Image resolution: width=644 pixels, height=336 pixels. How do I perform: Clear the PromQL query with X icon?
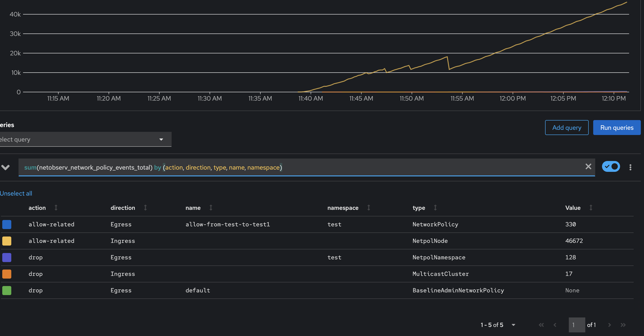pyautogui.click(x=588, y=166)
